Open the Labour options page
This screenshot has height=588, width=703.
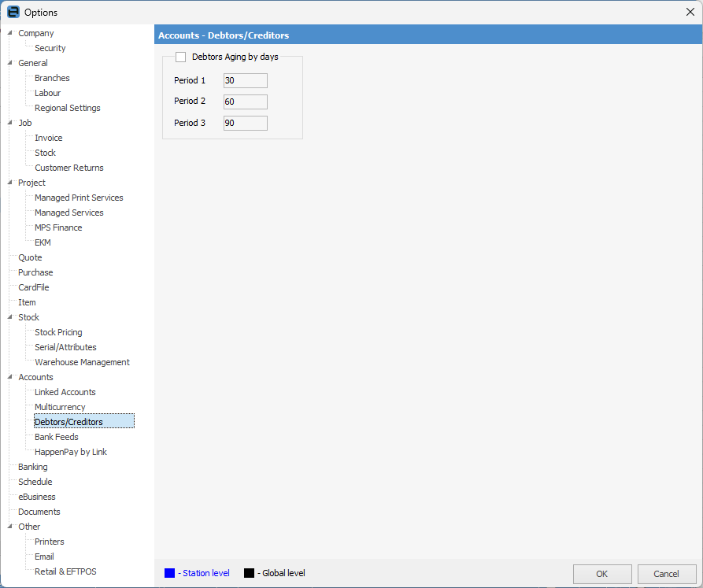point(47,93)
